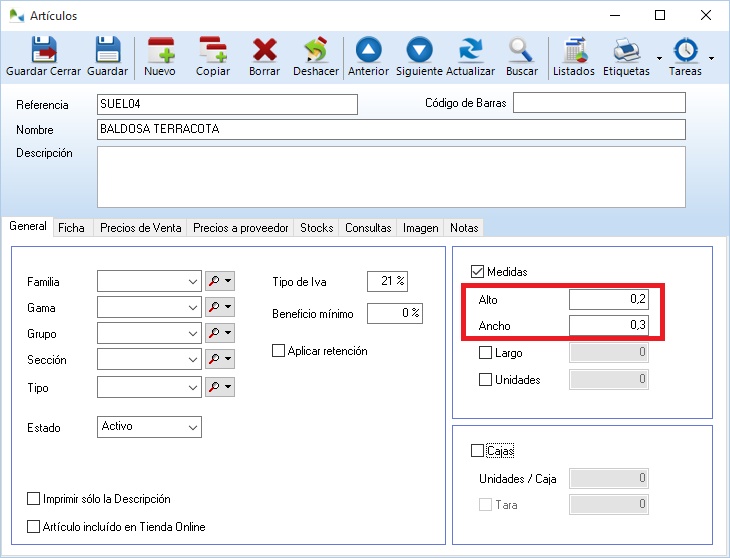The height and width of the screenshot is (558, 730).
Task: Click the Alto measurement input field
Action: click(x=609, y=300)
